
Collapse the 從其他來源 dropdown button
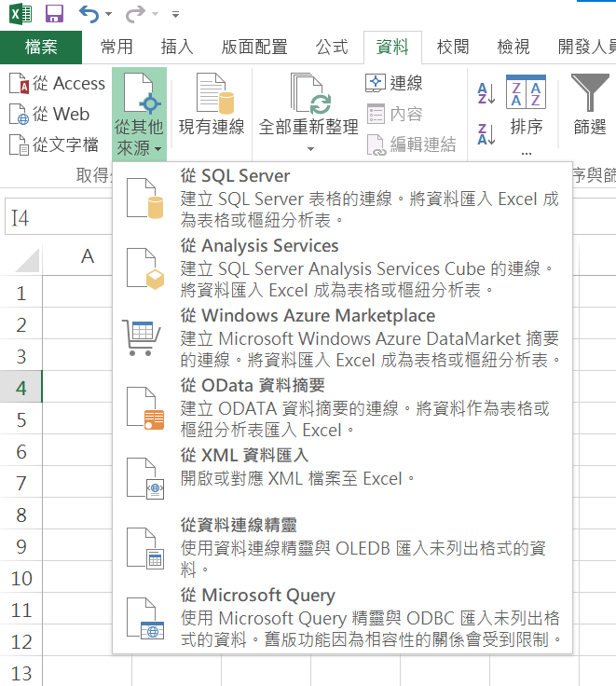click(139, 115)
